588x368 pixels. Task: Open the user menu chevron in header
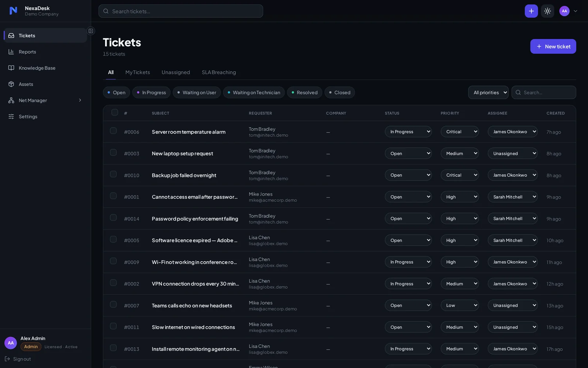click(576, 11)
